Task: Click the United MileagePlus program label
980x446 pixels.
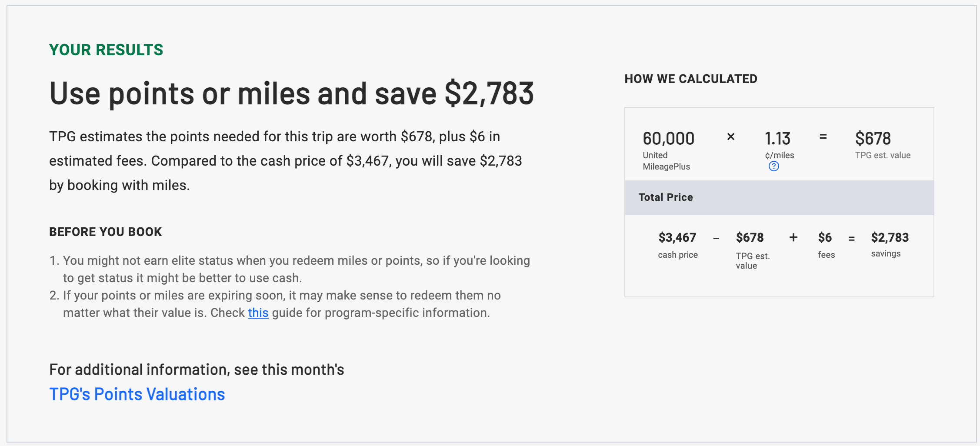Action: click(x=667, y=160)
